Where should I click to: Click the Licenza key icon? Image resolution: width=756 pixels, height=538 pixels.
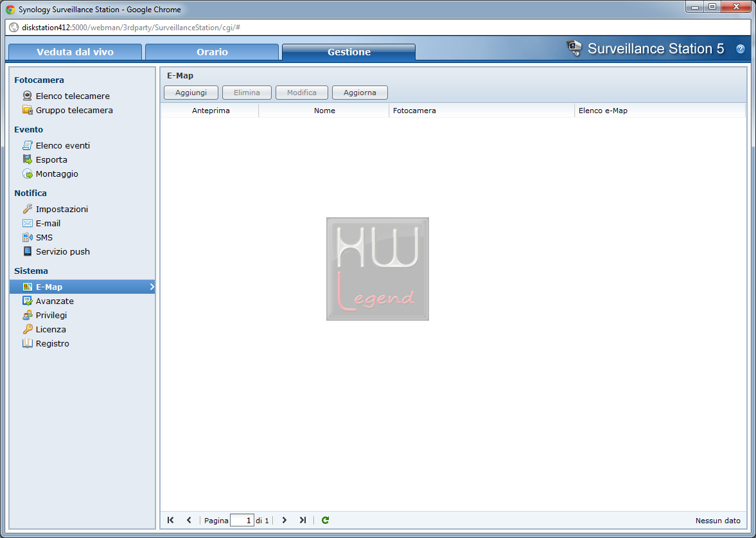[x=28, y=329]
